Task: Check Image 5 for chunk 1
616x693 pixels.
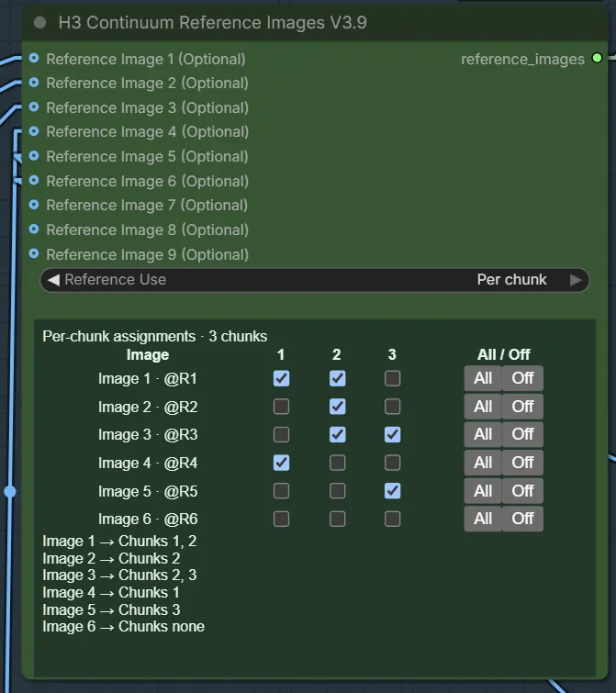Action: (282, 490)
